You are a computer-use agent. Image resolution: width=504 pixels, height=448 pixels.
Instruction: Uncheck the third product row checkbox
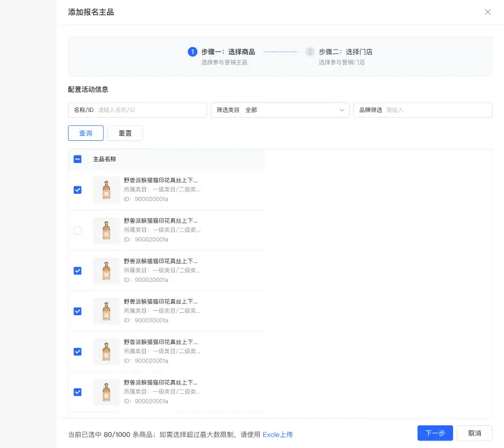[x=77, y=271]
